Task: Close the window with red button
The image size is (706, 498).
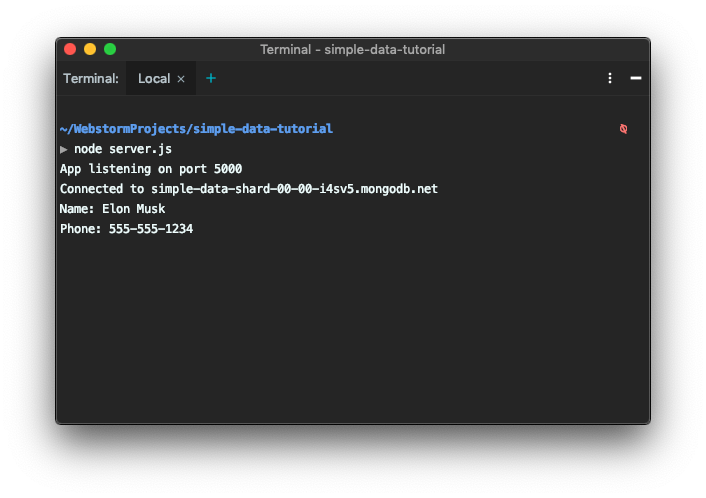Action: [70, 49]
